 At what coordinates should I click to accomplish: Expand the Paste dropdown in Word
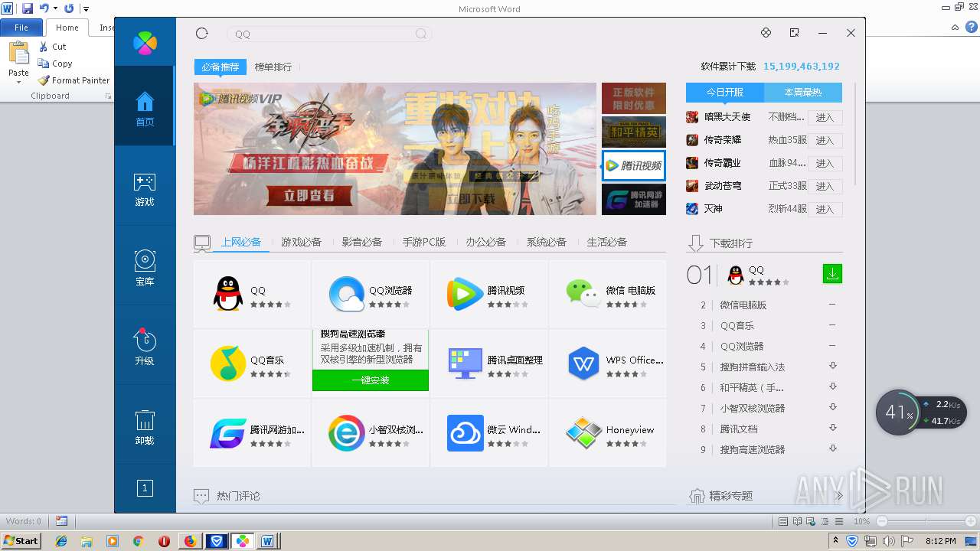[18, 81]
